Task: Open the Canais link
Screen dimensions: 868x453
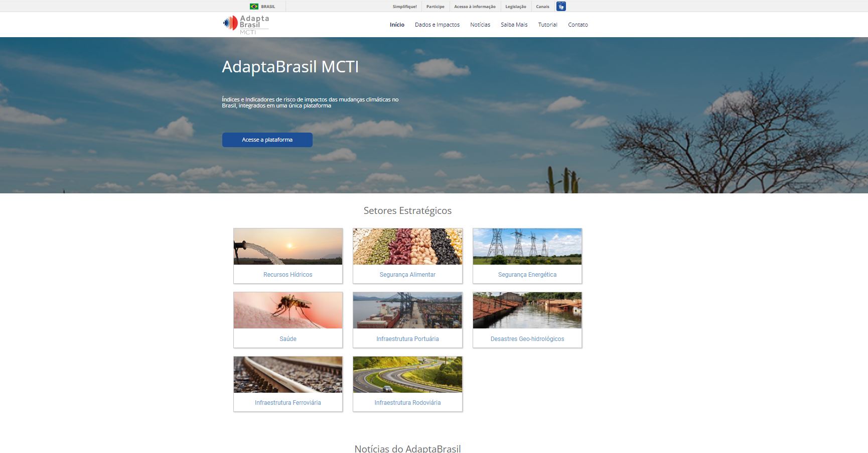Action: pyautogui.click(x=542, y=7)
